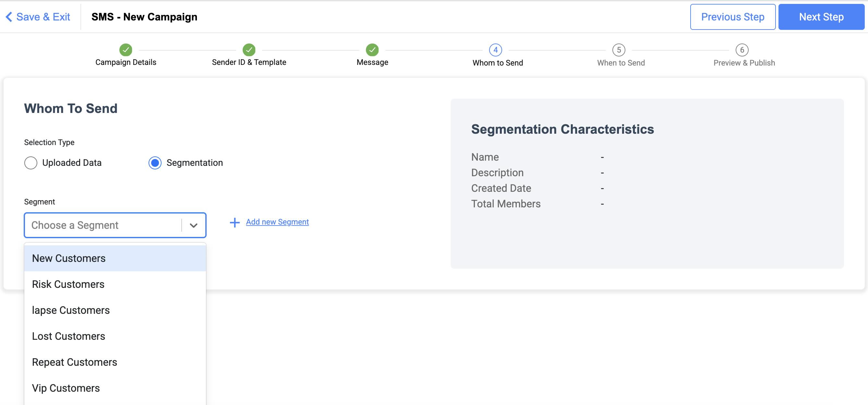Collapse the Segment dropdown chevron arrow

tap(193, 225)
